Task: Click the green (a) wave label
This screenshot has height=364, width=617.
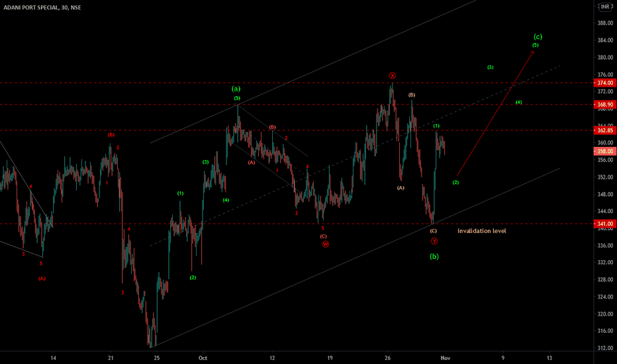Action: coord(236,89)
